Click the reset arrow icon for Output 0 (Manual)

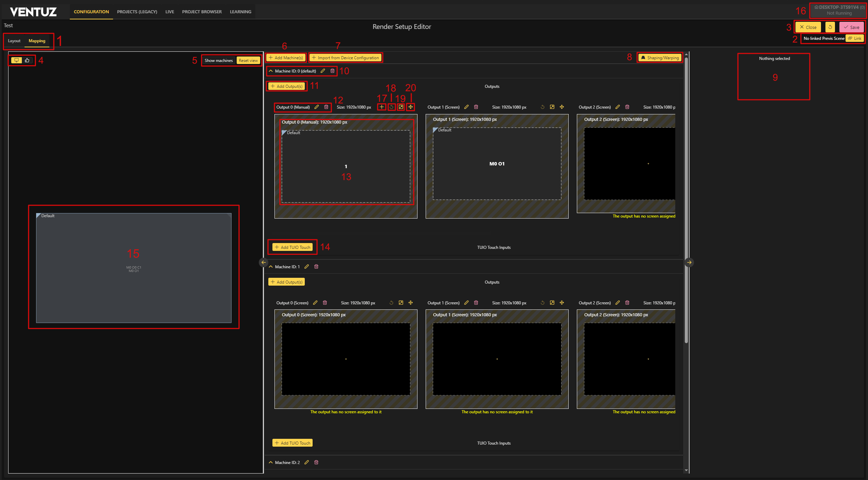(x=391, y=107)
